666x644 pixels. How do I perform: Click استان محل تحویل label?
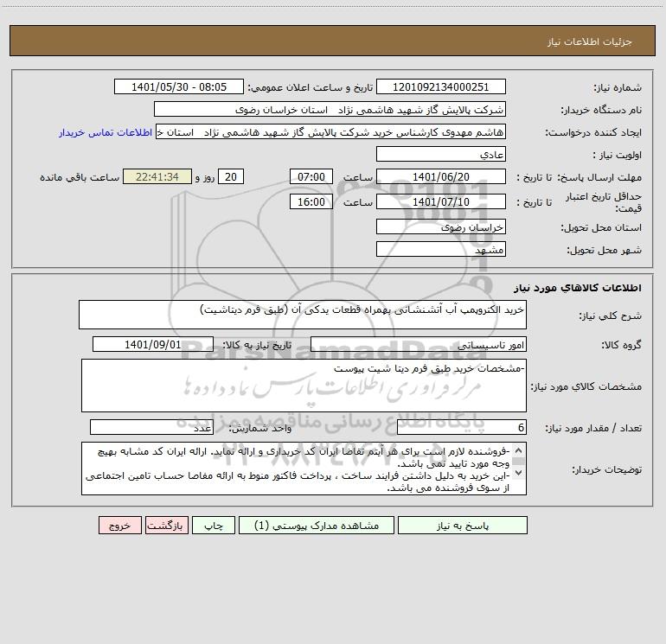(x=601, y=227)
